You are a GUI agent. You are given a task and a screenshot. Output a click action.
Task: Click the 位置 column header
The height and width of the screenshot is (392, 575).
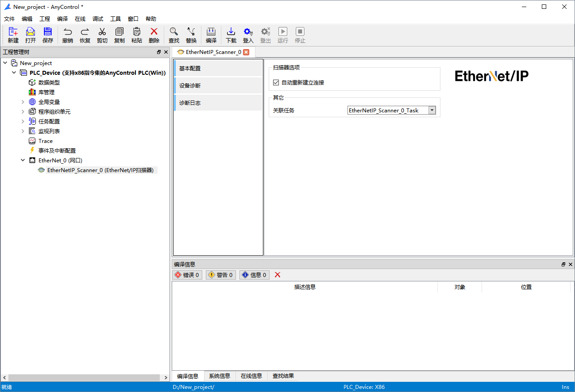point(526,287)
